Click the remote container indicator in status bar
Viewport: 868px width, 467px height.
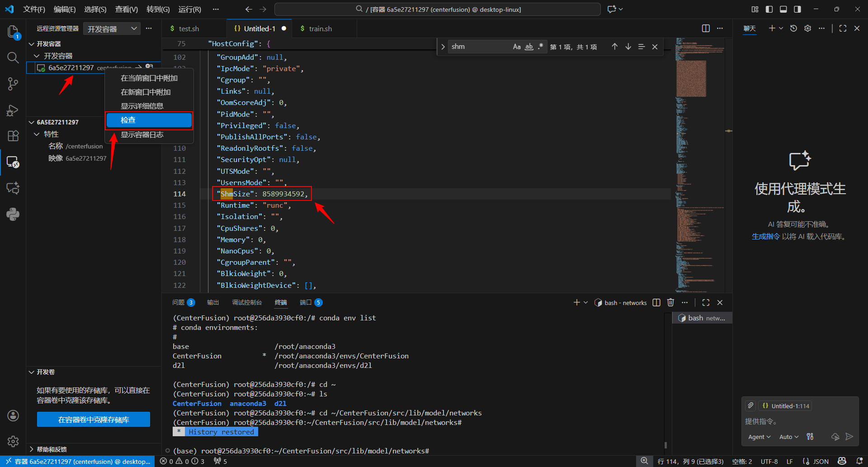[78, 461]
